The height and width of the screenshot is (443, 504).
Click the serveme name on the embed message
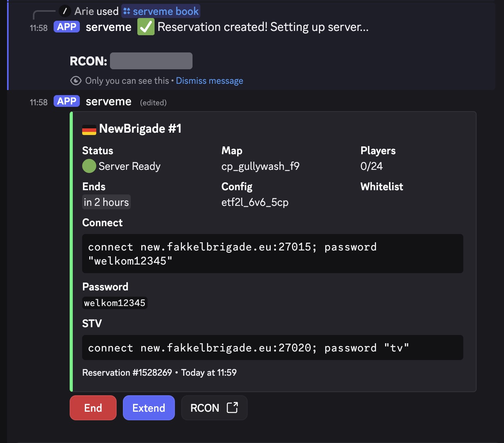tap(108, 102)
